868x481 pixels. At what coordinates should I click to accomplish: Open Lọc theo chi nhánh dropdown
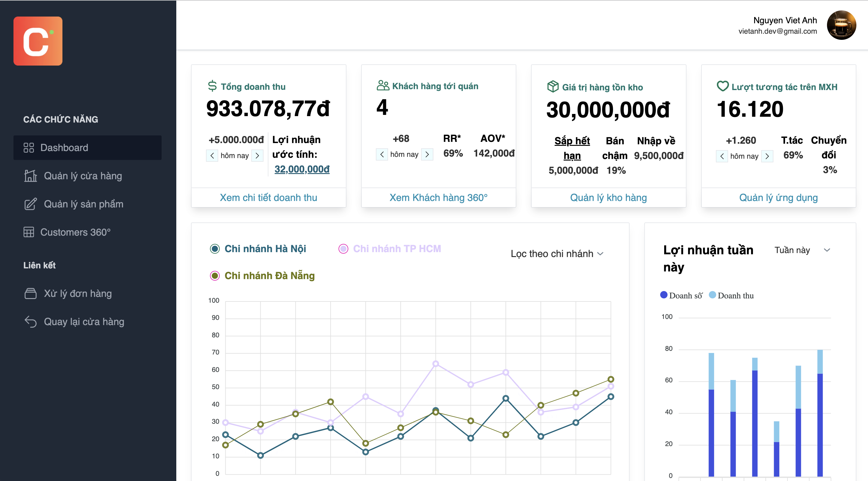click(x=557, y=254)
